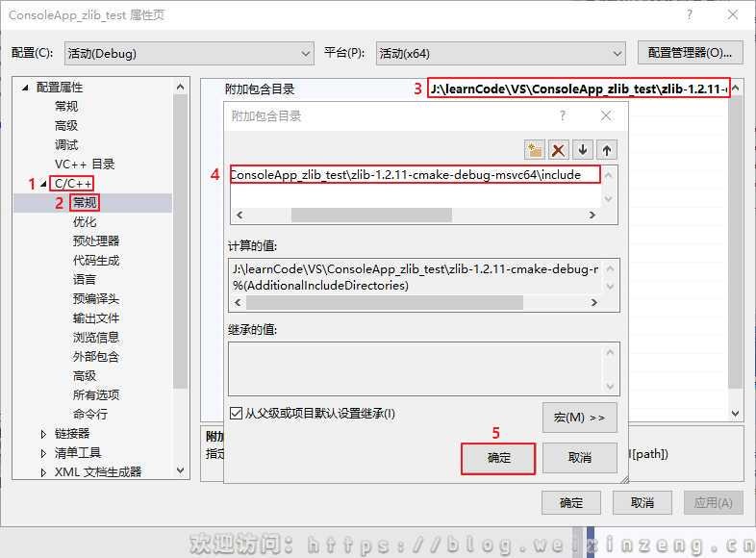The width and height of the screenshot is (756, 558).
Task: Collapse the 配置属性 tree node
Action: pos(25,88)
